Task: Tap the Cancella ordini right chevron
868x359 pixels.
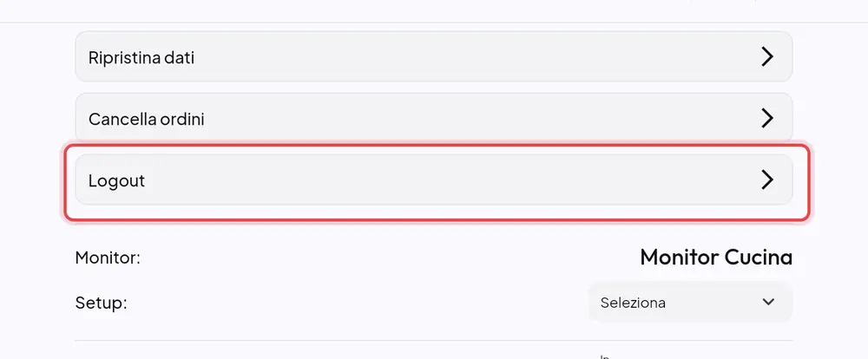Action: click(766, 118)
